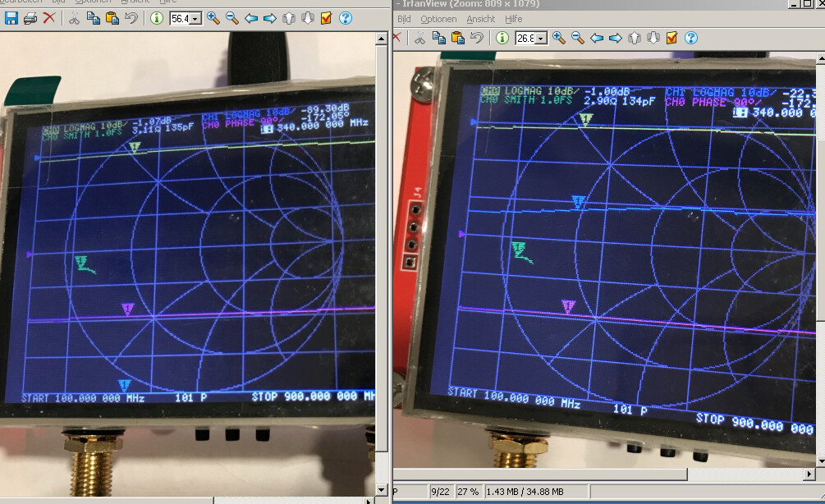Image resolution: width=825 pixels, height=504 pixels.
Task: Click the Print icon in left window toolbar
Action: pos(30,18)
